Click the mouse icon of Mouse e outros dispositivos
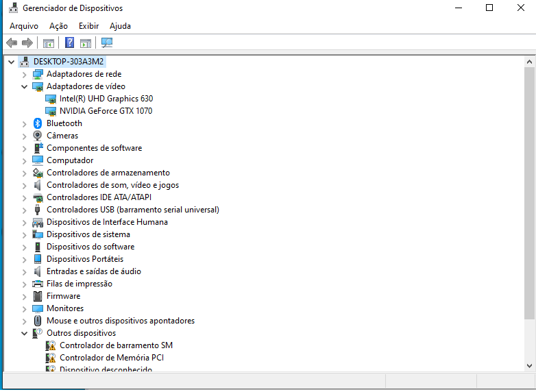 [x=38, y=321]
